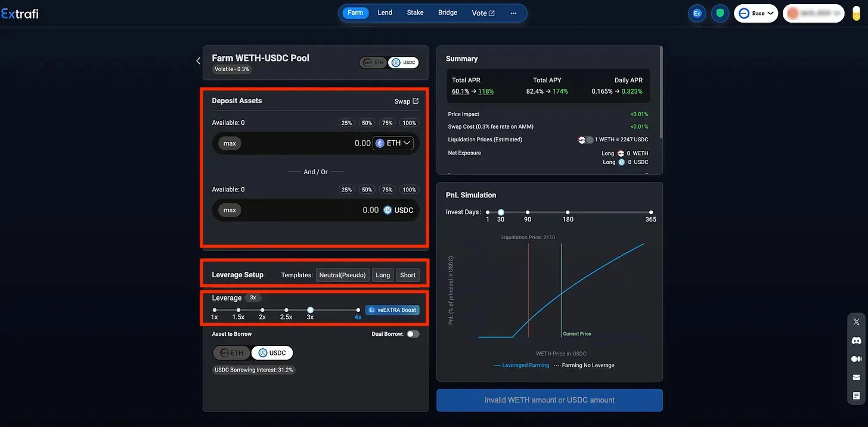Click the USDC Borrowing Interest: 31.2% label
This screenshot has height=427, width=868.
pos(255,370)
